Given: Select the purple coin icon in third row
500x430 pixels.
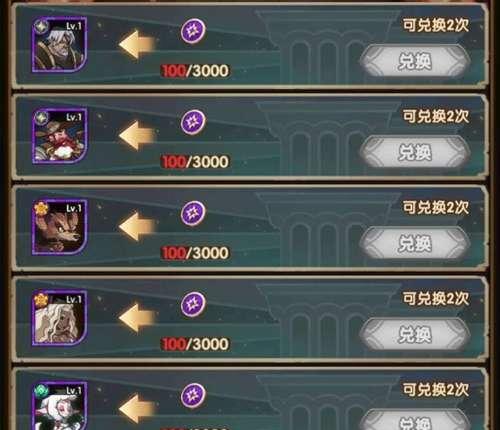Looking at the screenshot, I should point(193,213).
